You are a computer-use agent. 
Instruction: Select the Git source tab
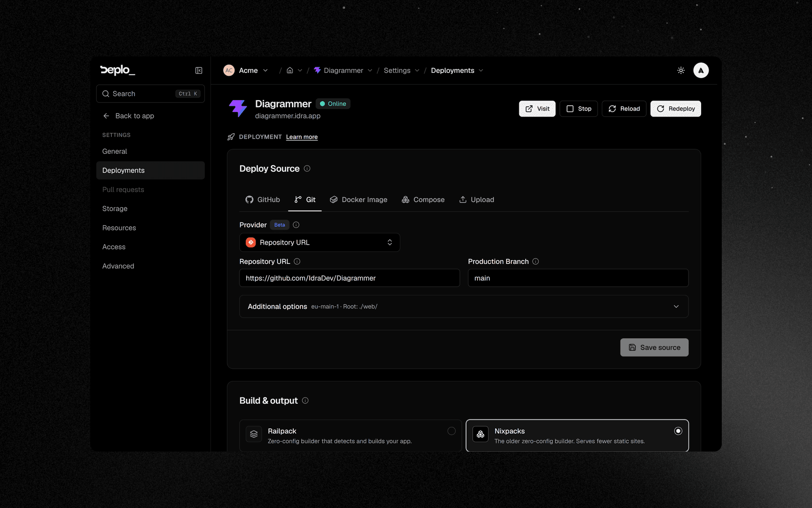tap(305, 200)
